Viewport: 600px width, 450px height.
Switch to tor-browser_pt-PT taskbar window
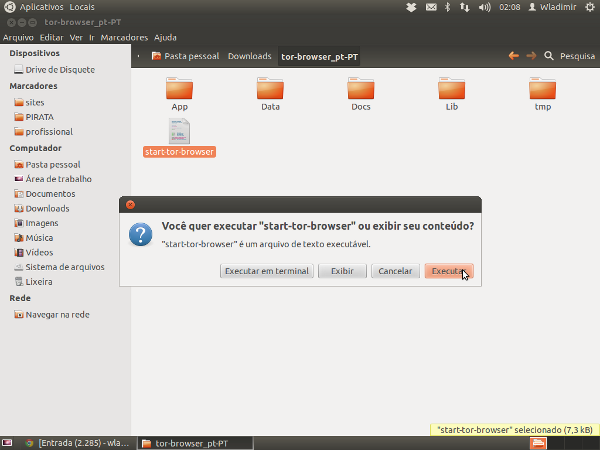coord(195,443)
